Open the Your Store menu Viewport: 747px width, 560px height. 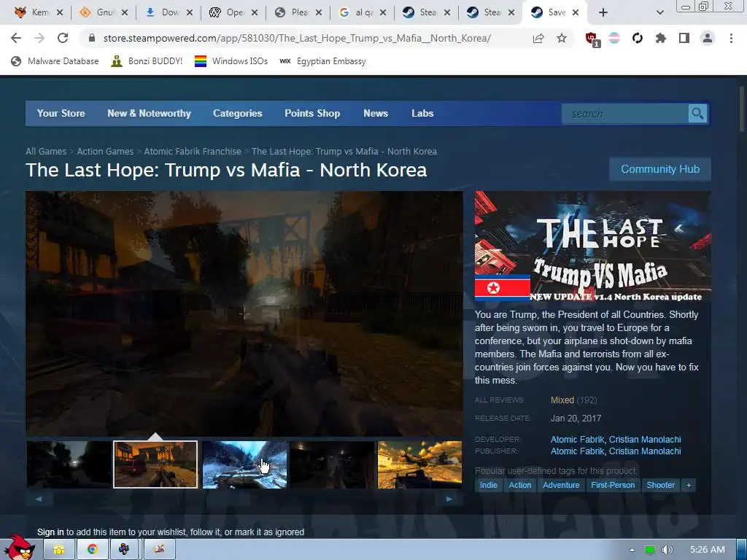tap(61, 113)
